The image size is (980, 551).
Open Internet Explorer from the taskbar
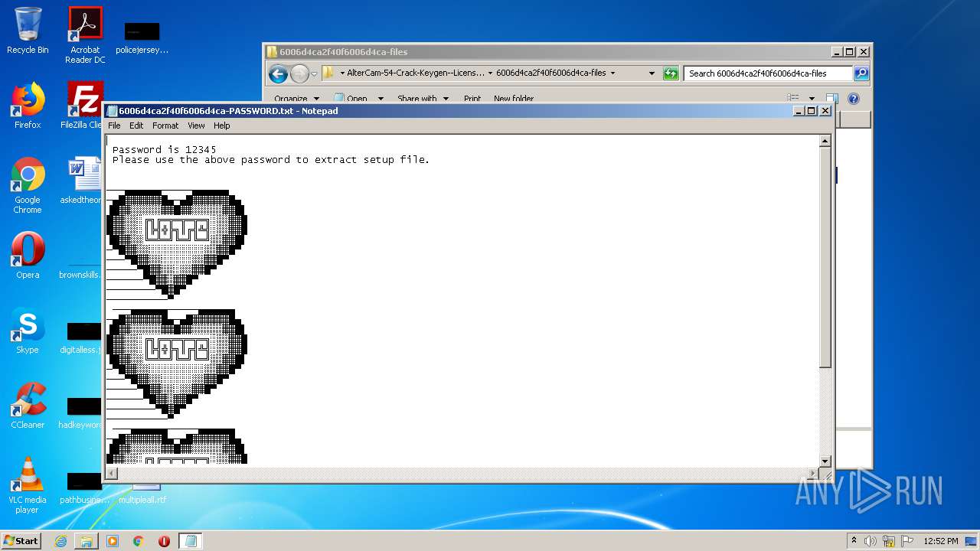[60, 541]
